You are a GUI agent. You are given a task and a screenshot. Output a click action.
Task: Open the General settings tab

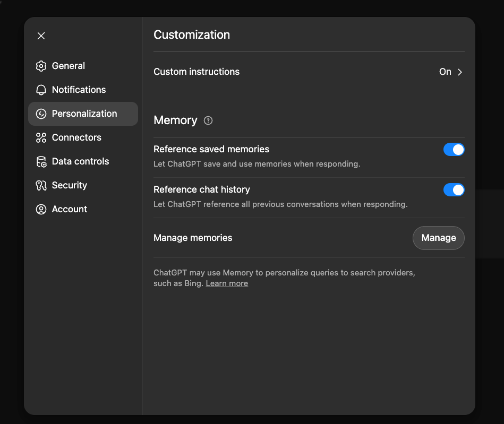[83, 66]
